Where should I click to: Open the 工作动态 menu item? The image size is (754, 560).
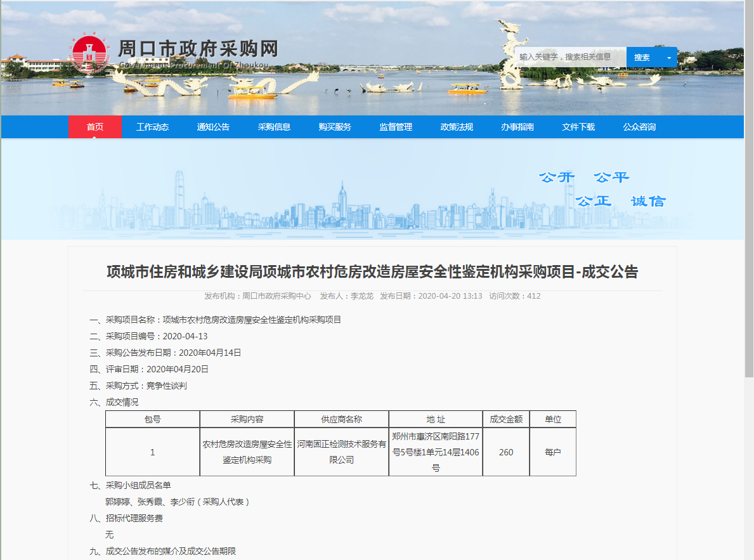point(152,127)
